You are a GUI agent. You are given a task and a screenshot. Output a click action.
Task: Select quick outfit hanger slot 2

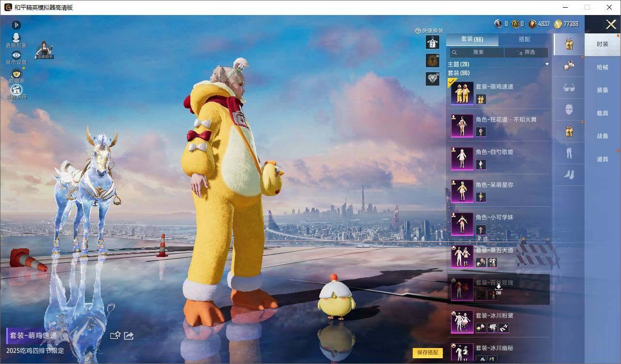pos(433,42)
